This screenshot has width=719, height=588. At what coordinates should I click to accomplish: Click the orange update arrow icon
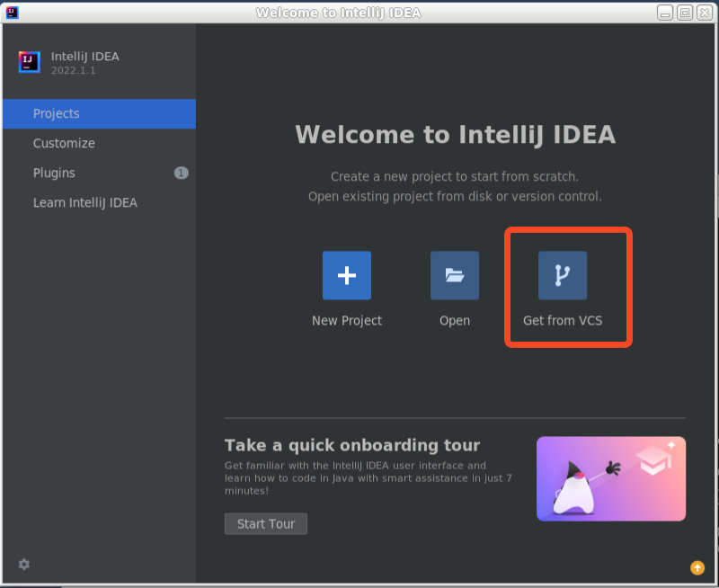click(697, 568)
